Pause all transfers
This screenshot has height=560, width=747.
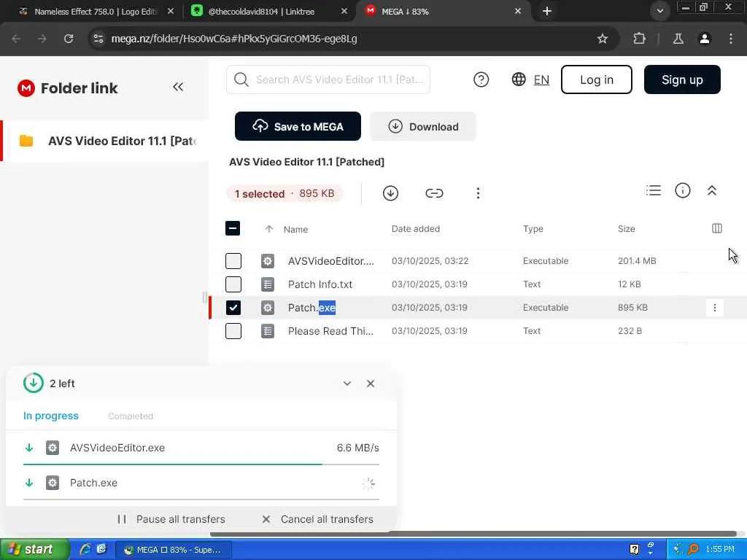[x=171, y=519]
